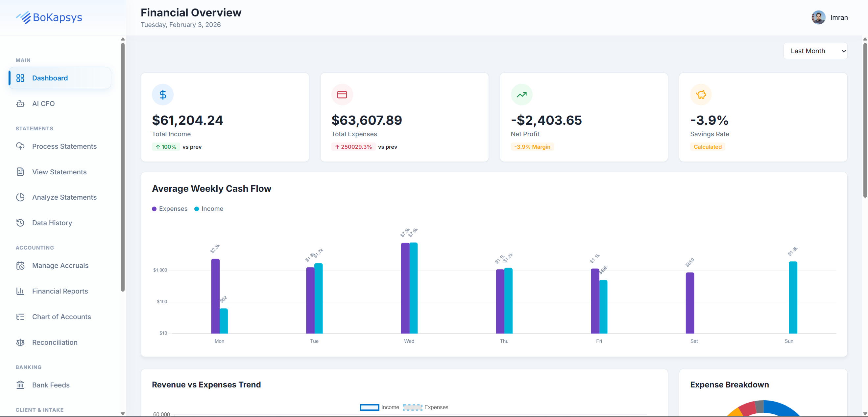Select the AI CFO sidebar icon
This screenshot has height=417, width=868.
[x=21, y=103]
